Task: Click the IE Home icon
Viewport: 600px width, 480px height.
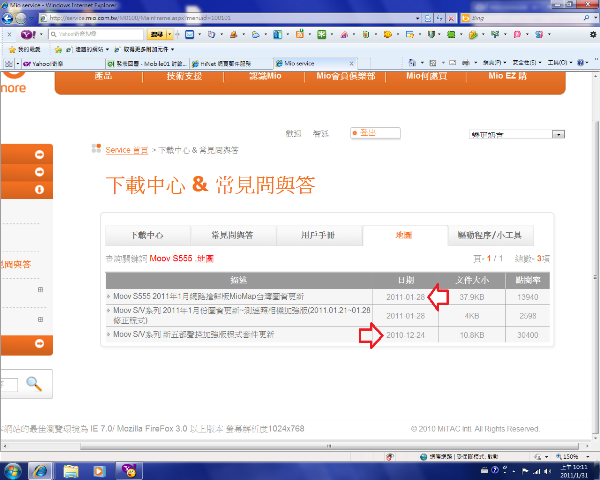Action: tap(412, 62)
